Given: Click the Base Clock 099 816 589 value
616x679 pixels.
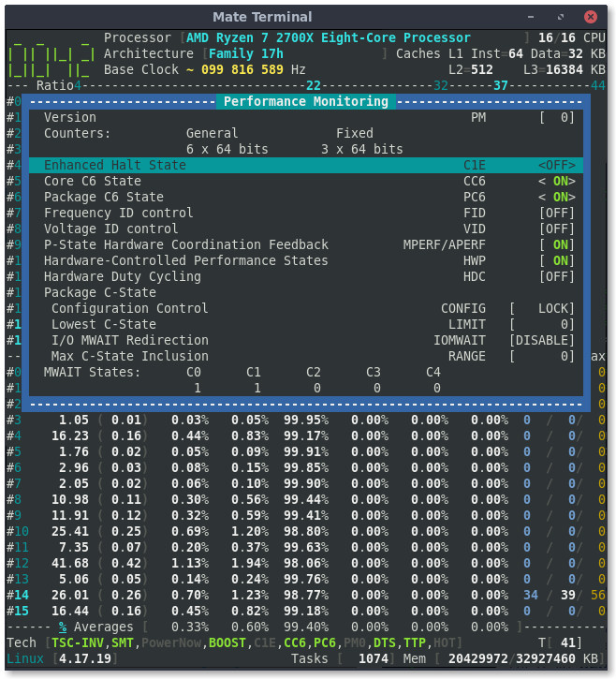Looking at the screenshot, I should pyautogui.click(x=242, y=69).
